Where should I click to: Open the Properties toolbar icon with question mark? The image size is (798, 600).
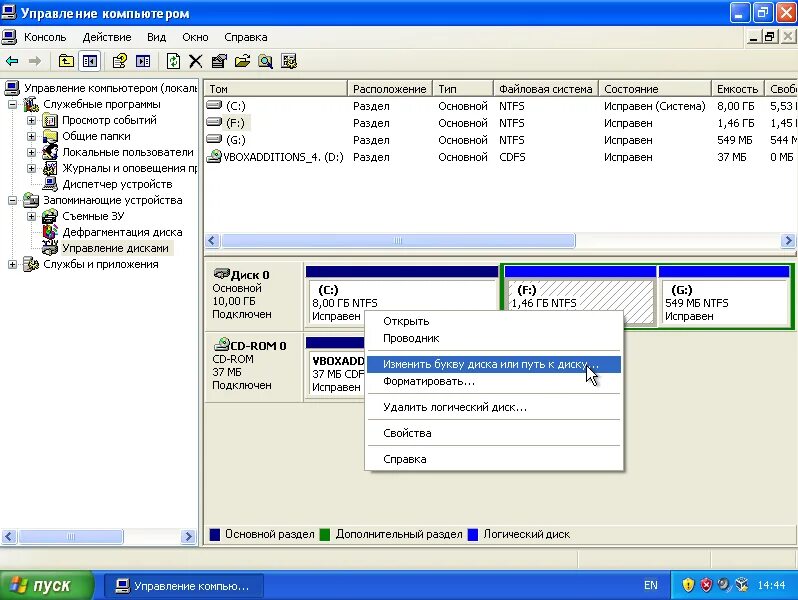pyautogui.click(x=120, y=62)
